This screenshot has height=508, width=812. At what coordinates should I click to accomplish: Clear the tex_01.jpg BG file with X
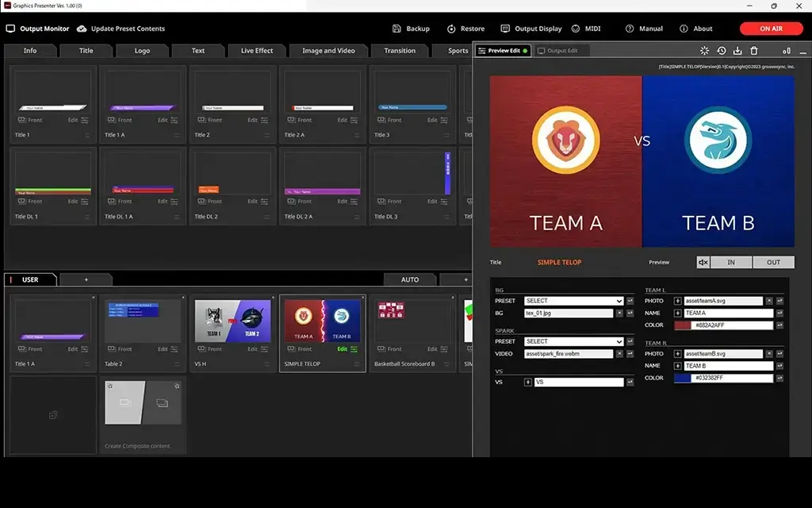[618, 314]
